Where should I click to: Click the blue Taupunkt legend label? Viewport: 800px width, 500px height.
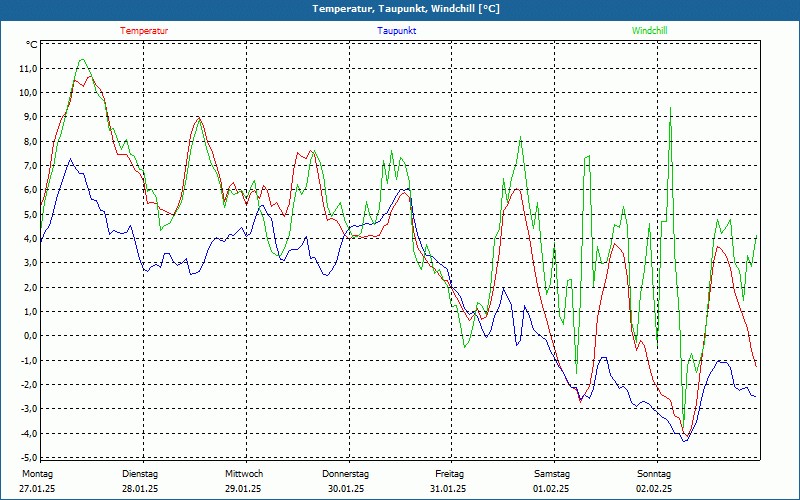click(397, 31)
